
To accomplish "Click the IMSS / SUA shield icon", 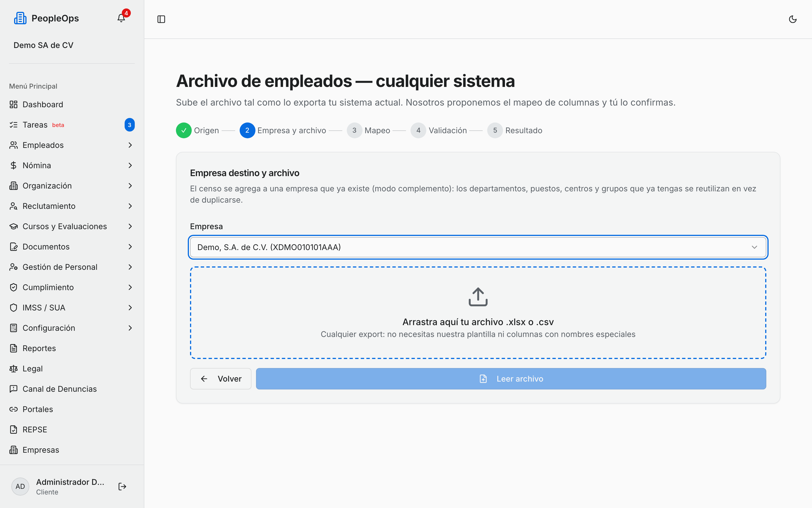I will coord(14,308).
